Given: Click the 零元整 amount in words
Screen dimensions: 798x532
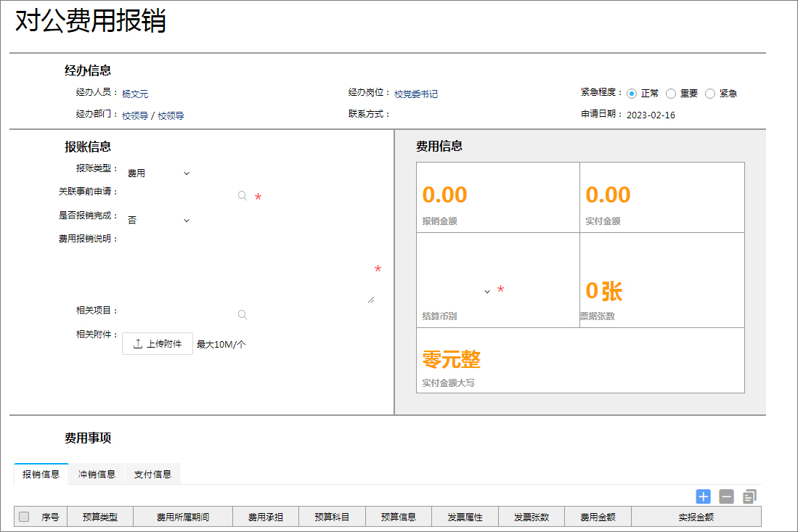Looking at the screenshot, I should click(452, 359).
